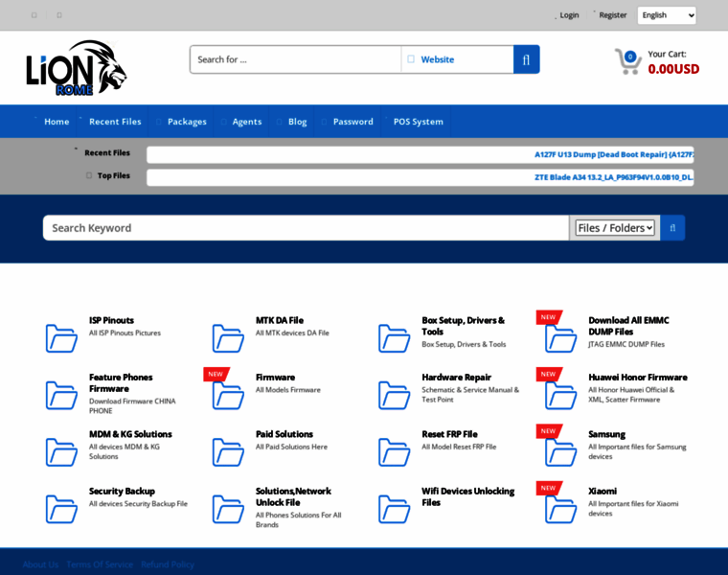Click the Lion Rome logo
Viewport: 728px width, 575px height.
[x=77, y=67]
